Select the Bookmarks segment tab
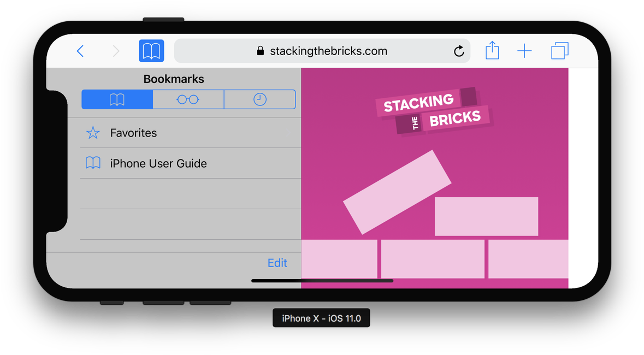Image resolution: width=644 pixels, height=355 pixels. (x=117, y=99)
